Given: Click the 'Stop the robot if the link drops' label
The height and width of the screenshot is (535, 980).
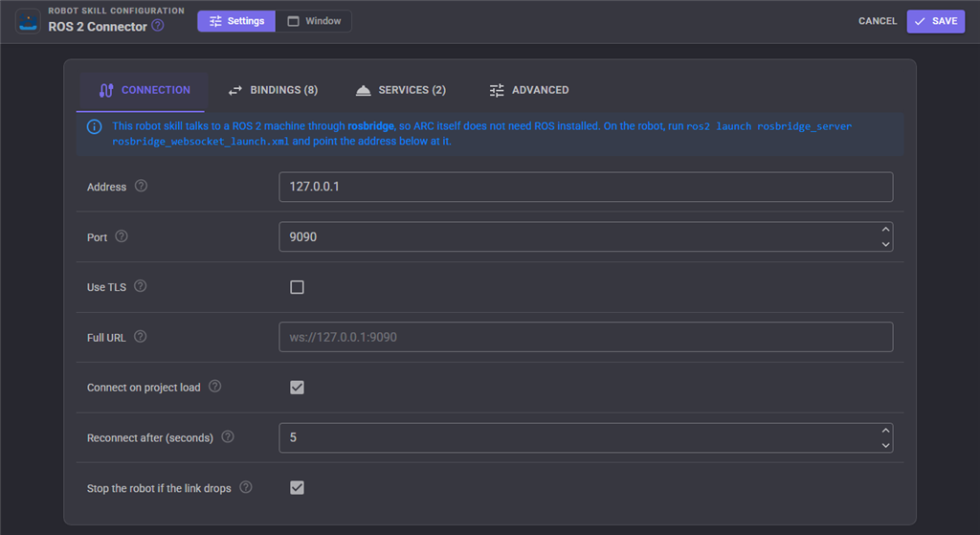Looking at the screenshot, I should click(159, 488).
